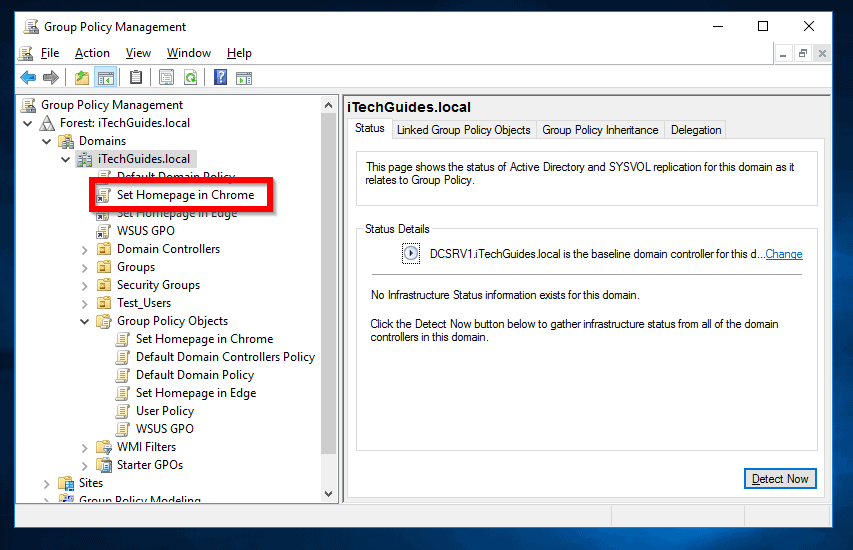The height and width of the screenshot is (550, 853).
Task: Expand the WMI Filters node
Action: (84, 448)
